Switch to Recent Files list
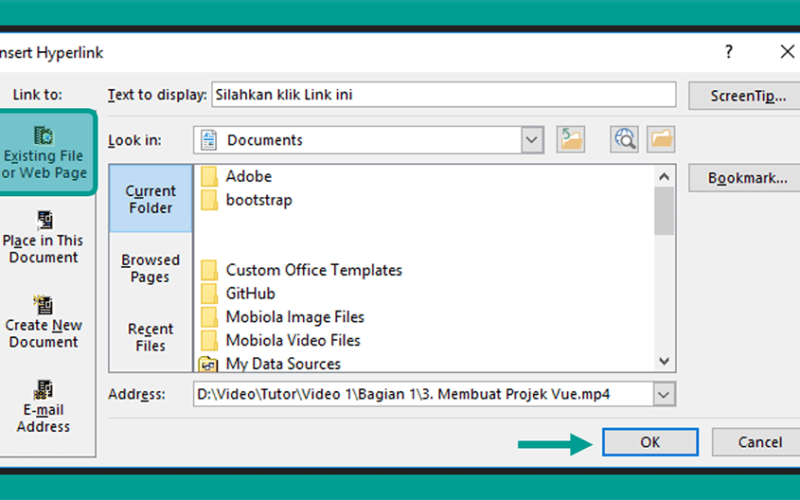800x500 pixels. click(151, 337)
